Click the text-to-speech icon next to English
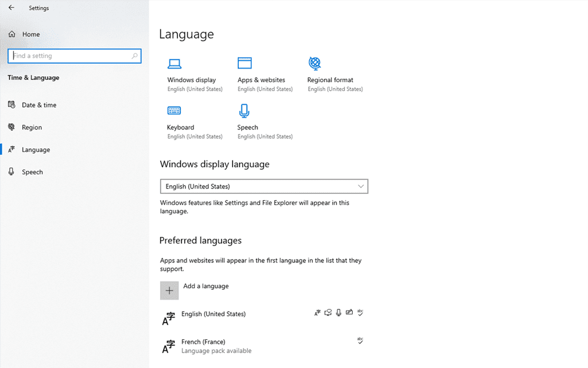The height and width of the screenshot is (368, 588). 328,312
